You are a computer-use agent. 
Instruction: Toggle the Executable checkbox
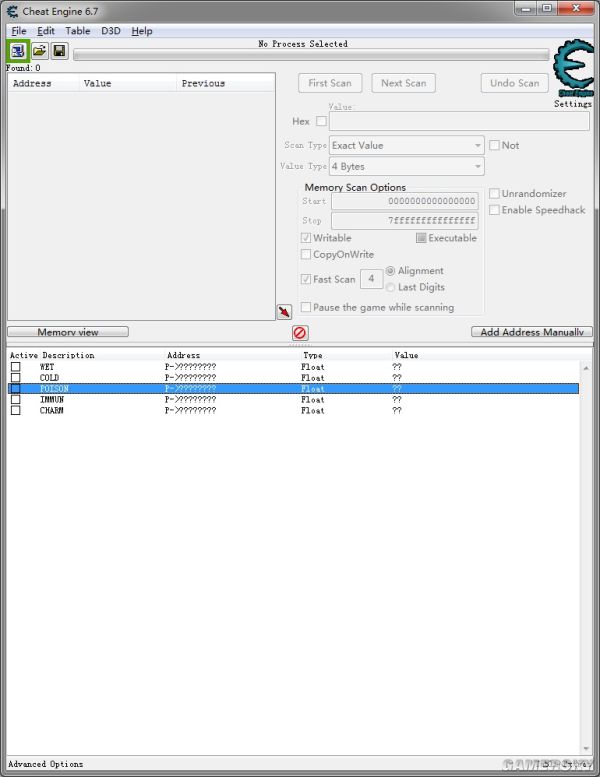(421, 238)
